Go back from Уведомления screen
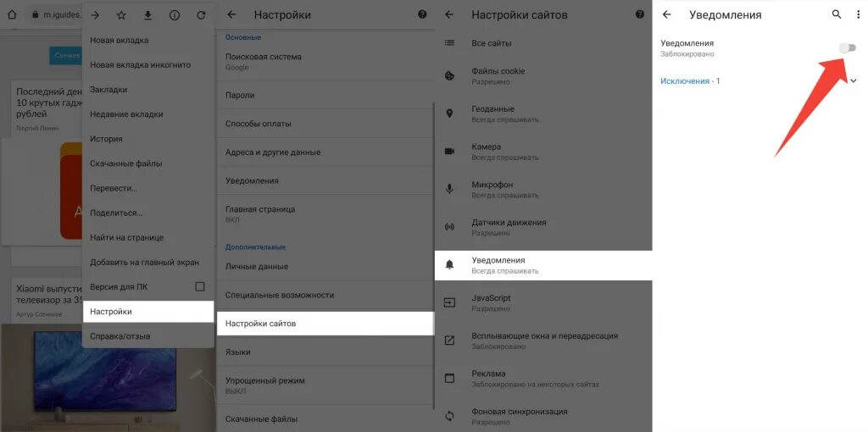 tap(666, 14)
